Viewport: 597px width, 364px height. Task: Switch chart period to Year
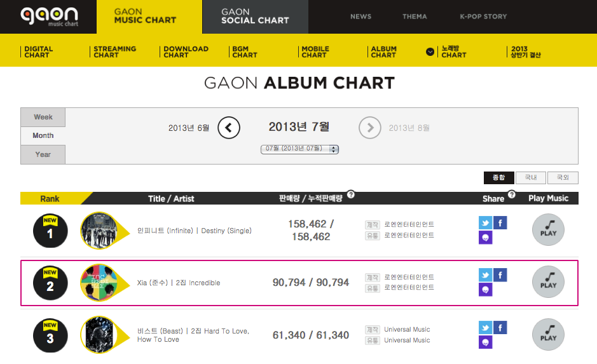click(x=43, y=154)
